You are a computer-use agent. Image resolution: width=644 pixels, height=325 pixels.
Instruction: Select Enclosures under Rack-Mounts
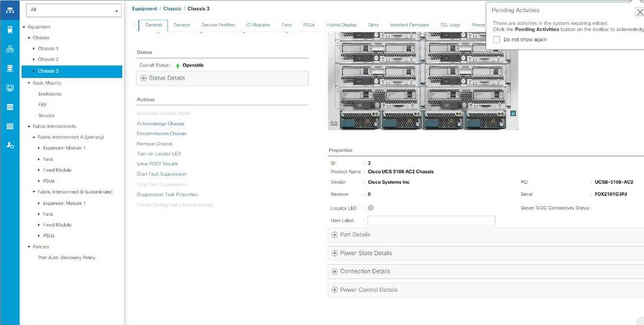pos(50,94)
